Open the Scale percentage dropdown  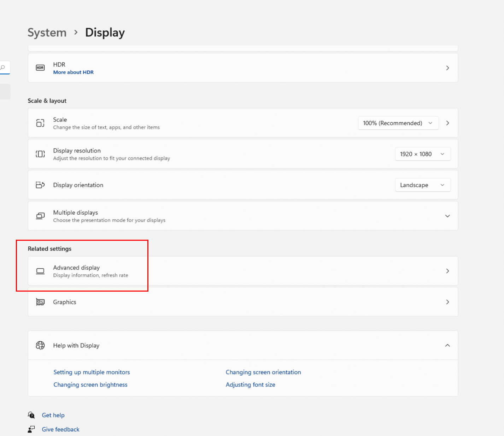(x=398, y=123)
